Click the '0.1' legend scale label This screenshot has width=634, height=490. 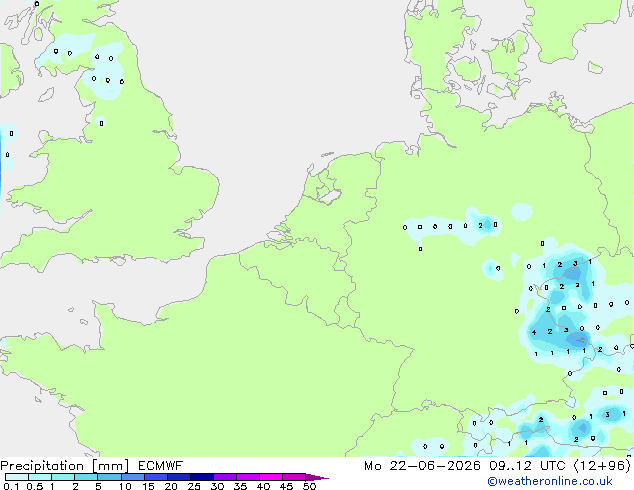pyautogui.click(x=11, y=486)
